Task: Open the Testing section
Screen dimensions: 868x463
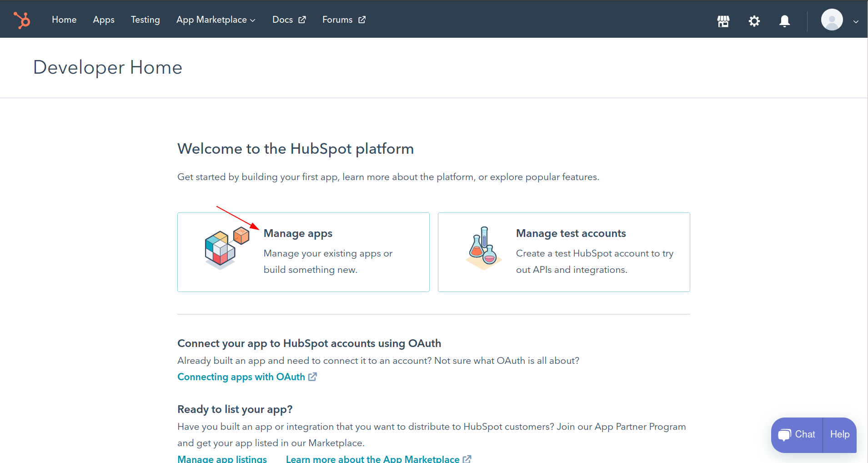Action: (x=146, y=20)
